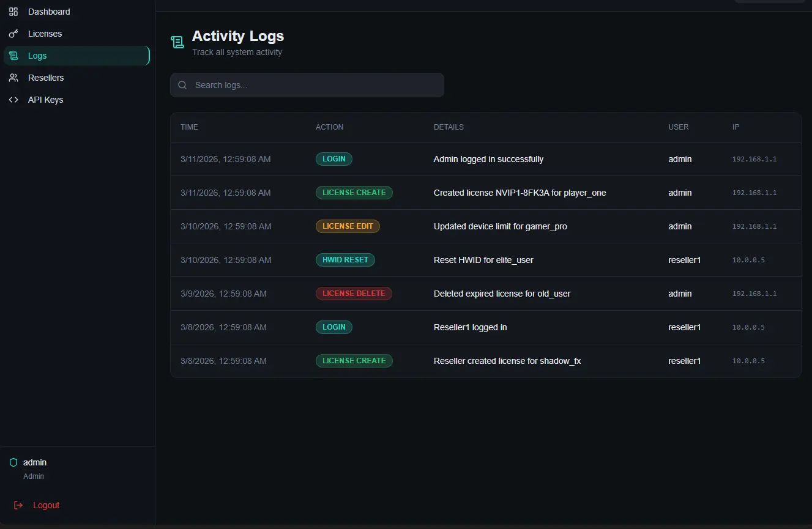The image size is (812, 529).
Task: Open the Resellers section
Action: click(x=76, y=78)
